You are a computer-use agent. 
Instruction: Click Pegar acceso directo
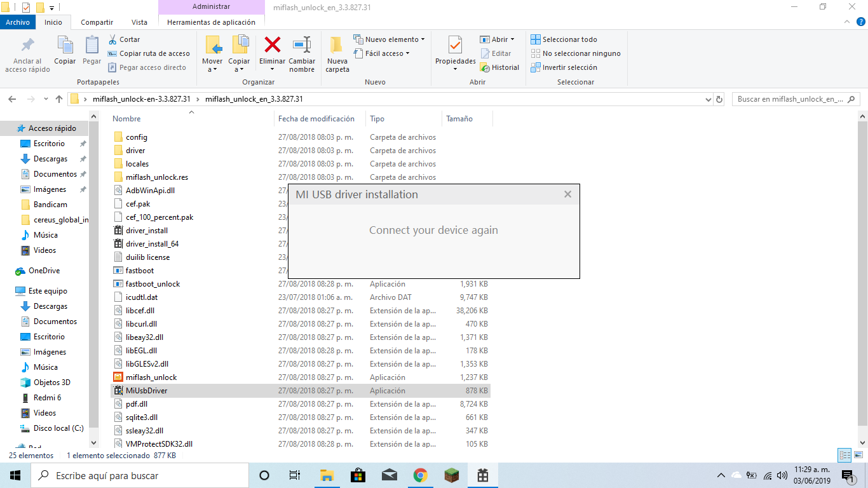[147, 67]
